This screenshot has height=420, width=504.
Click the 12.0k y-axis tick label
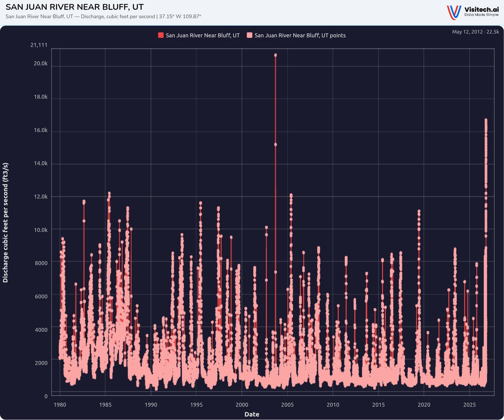click(40, 197)
